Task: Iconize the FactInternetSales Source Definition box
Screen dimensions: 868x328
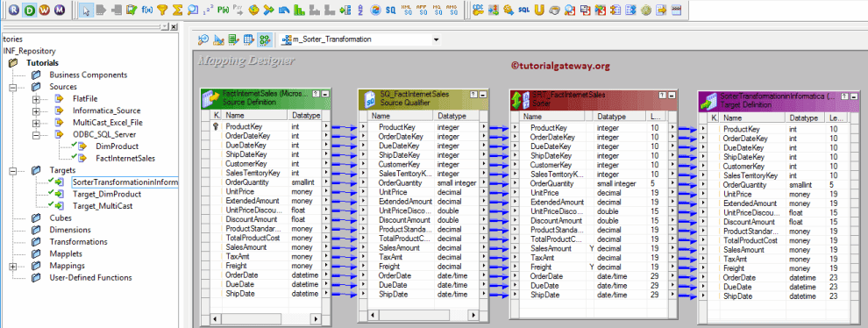Action: tap(325, 94)
